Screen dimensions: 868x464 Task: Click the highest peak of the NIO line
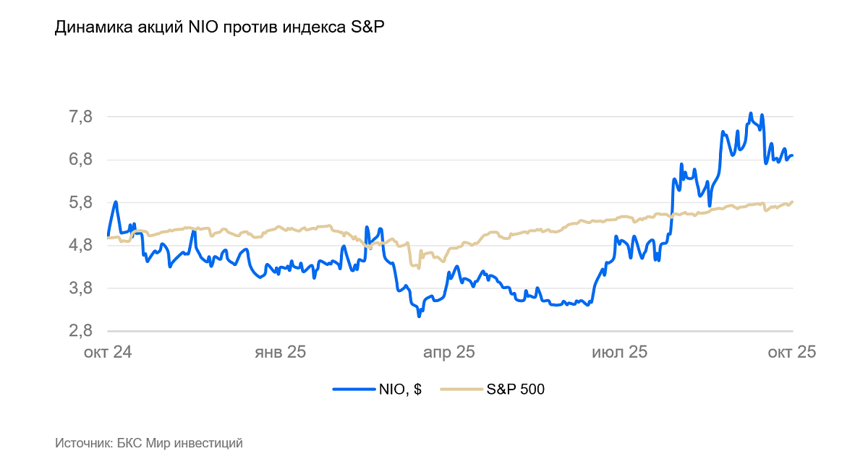click(751, 113)
